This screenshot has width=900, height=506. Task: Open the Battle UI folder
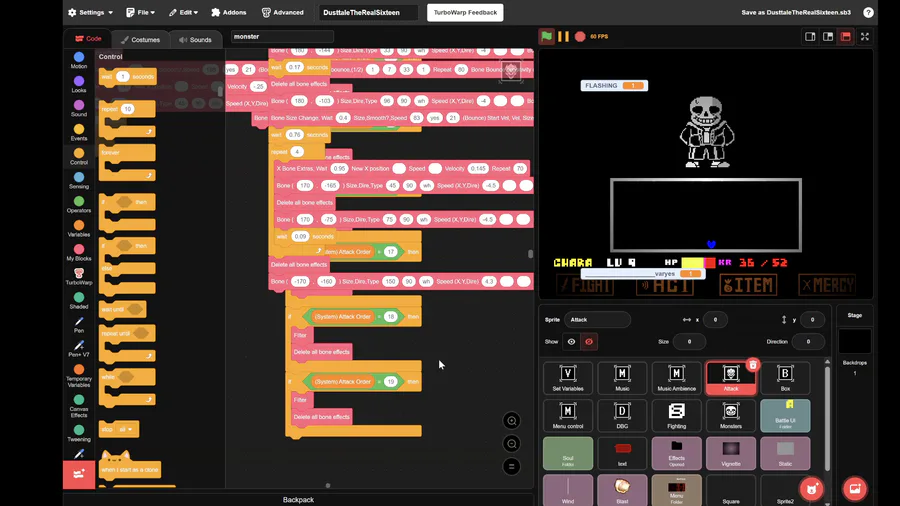click(x=785, y=415)
